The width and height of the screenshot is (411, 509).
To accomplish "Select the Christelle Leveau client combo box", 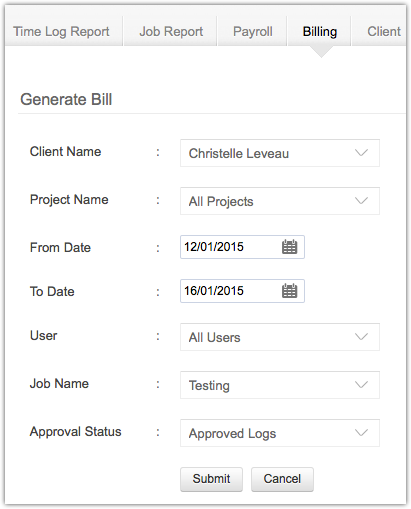I will 280,153.
